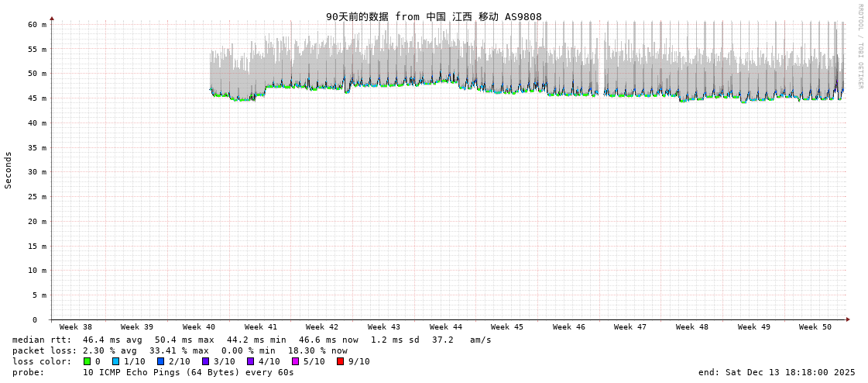This screenshot has height=383, width=868.
Task: Select the violet 4/10 loss color swatch
Action: coord(250,361)
